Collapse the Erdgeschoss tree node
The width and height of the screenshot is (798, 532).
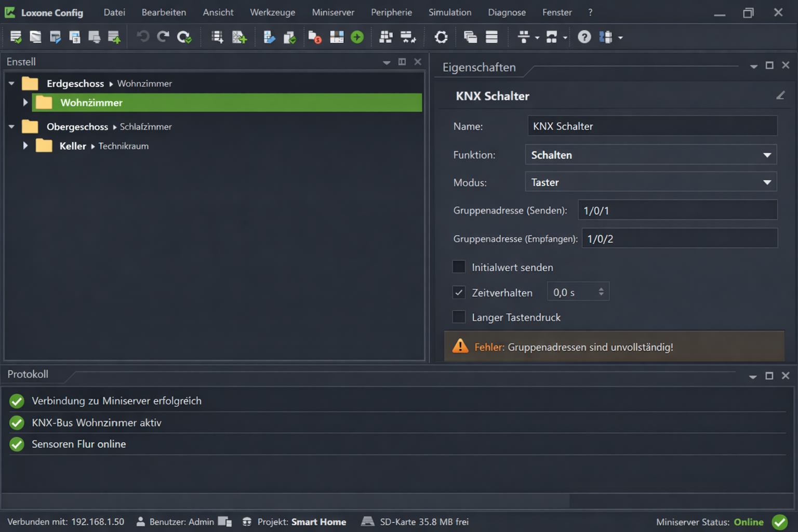coord(11,83)
